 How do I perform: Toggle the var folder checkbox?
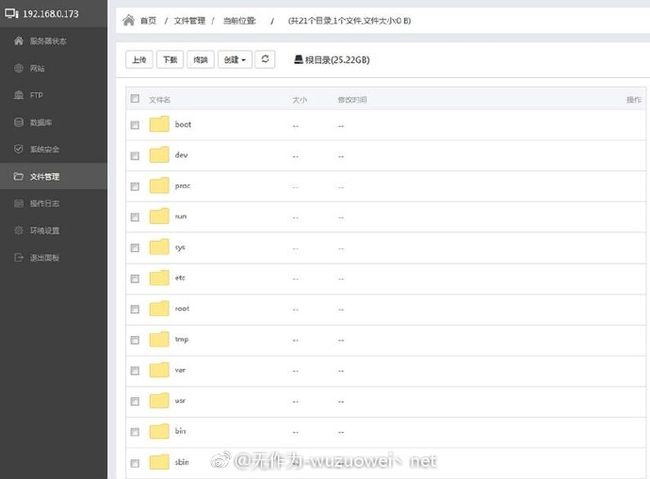coord(135,370)
